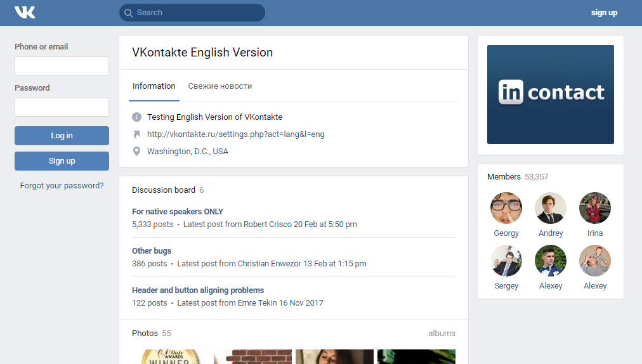The height and width of the screenshot is (364, 642).
Task: Click the albums link
Action: (442, 334)
